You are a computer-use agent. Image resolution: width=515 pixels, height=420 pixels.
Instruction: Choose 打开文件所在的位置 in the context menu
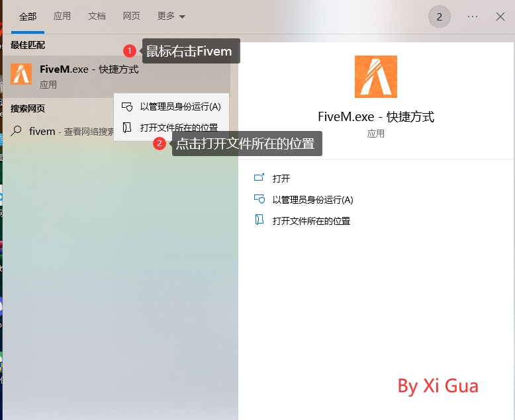pos(179,128)
